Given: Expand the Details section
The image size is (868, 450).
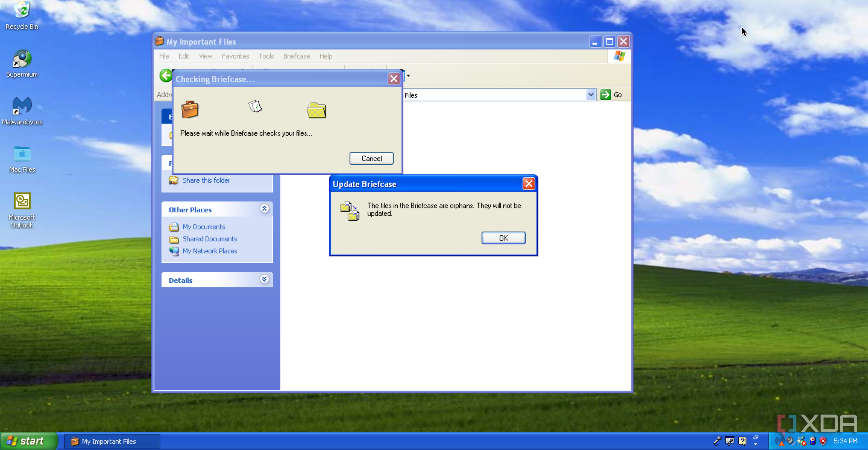Looking at the screenshot, I should (x=264, y=279).
